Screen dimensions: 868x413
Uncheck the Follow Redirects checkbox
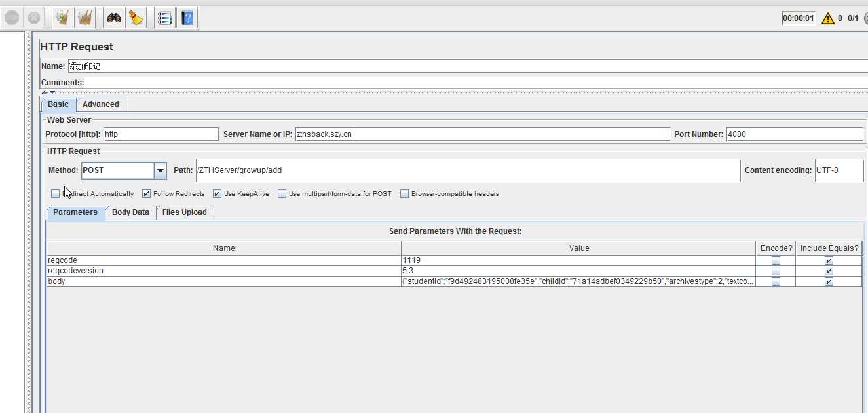point(147,194)
